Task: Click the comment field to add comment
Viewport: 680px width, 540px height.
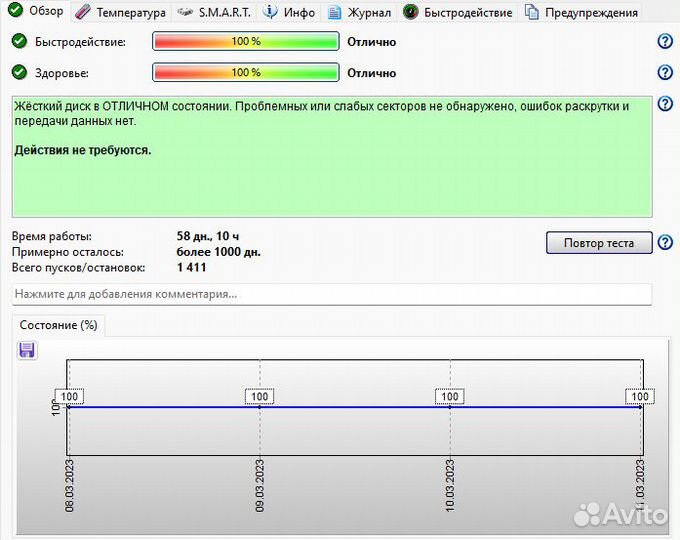Action: [x=332, y=294]
